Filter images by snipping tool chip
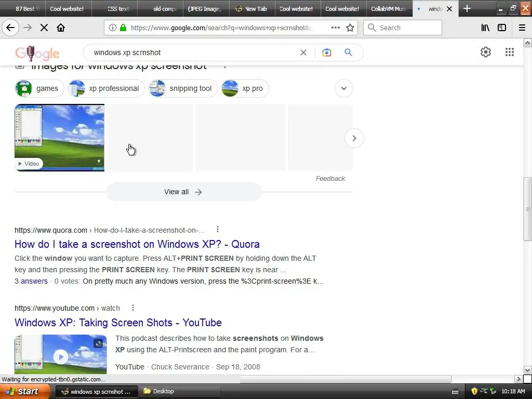Viewport: 532px width, 399px height. 183,88
